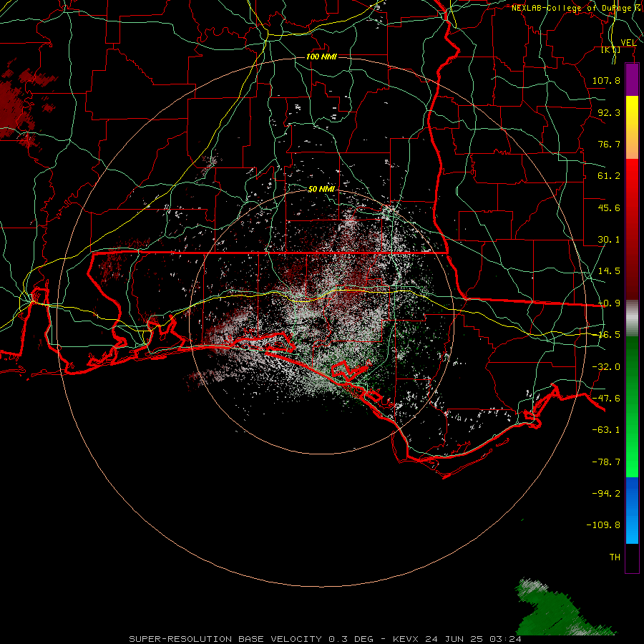Click the -109.8 value on velocity scale
The width and height of the screenshot is (644, 644).
point(603,525)
